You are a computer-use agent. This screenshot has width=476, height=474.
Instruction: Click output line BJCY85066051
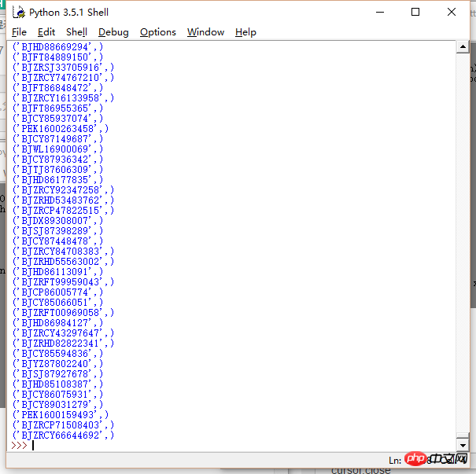[57, 303]
